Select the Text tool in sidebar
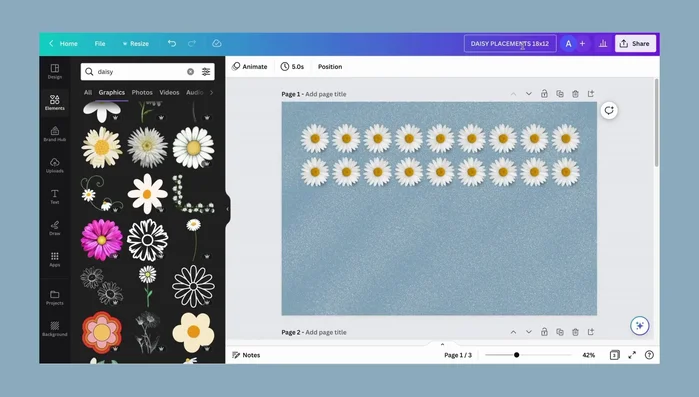The image size is (699, 397). pyautogui.click(x=54, y=196)
